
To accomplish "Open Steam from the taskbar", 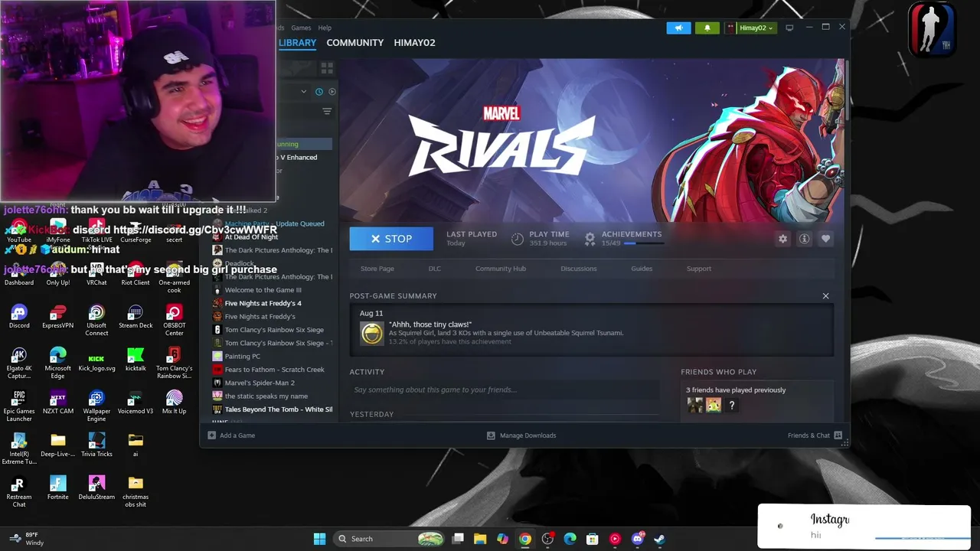I will [x=659, y=539].
